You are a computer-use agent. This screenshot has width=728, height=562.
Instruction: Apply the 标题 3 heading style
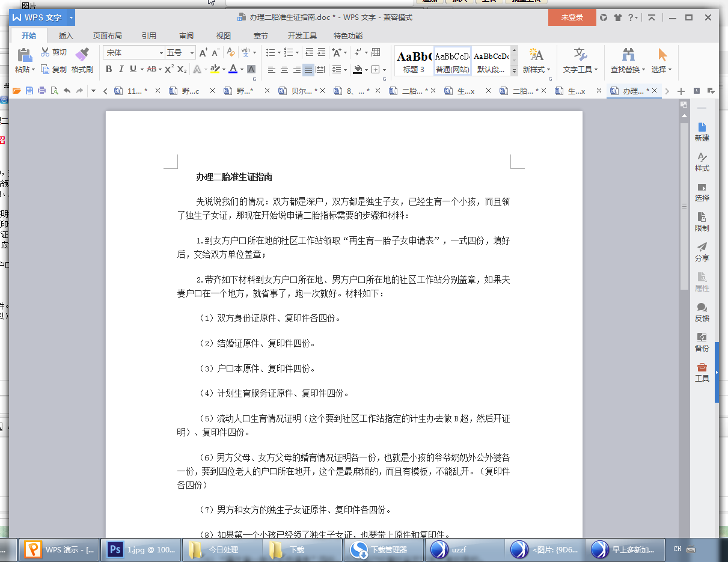(x=414, y=61)
